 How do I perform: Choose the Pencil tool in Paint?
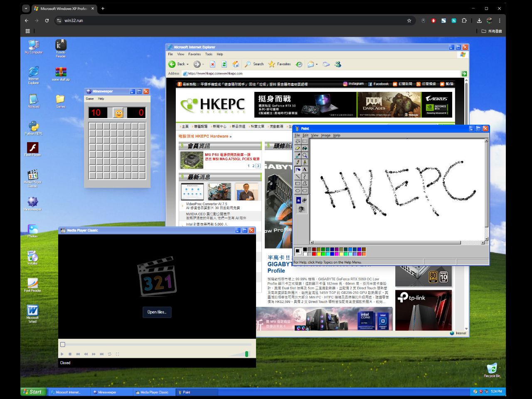298,162
